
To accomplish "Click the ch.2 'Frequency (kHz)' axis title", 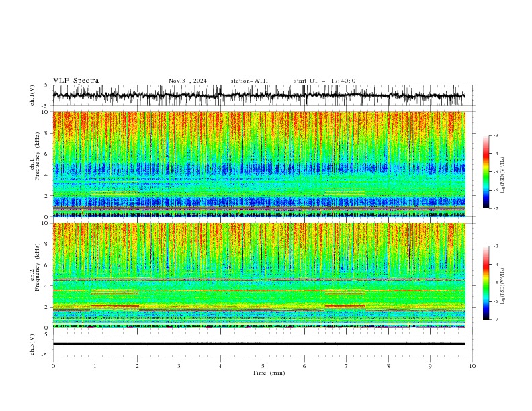I will click(x=38, y=267).
